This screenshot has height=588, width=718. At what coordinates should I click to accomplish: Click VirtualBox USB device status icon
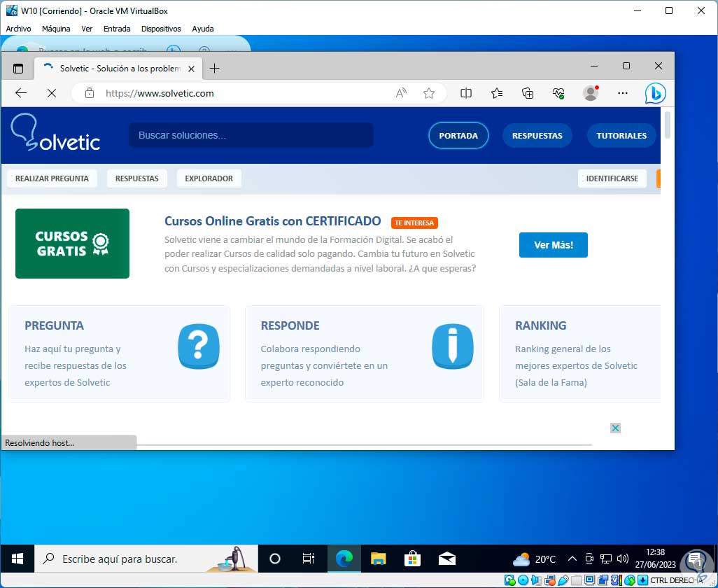(x=563, y=580)
